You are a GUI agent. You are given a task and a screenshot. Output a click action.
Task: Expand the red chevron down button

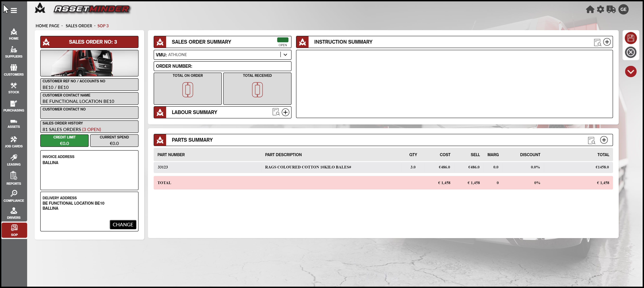(631, 72)
